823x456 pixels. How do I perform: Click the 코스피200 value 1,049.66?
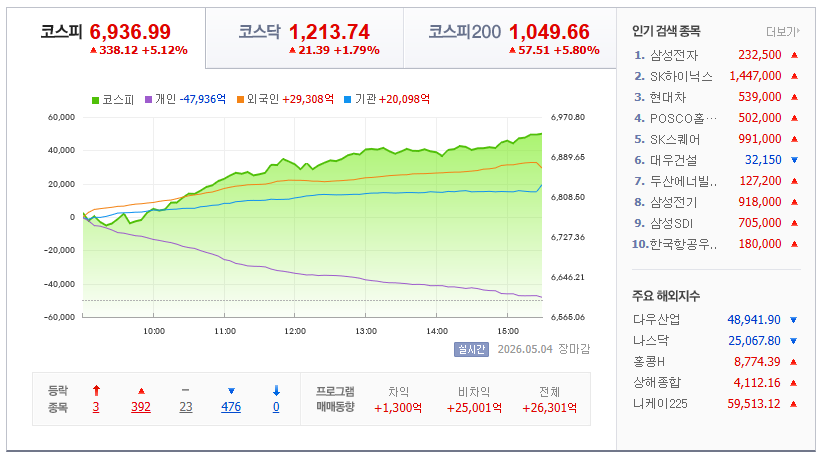pyautogui.click(x=550, y=32)
